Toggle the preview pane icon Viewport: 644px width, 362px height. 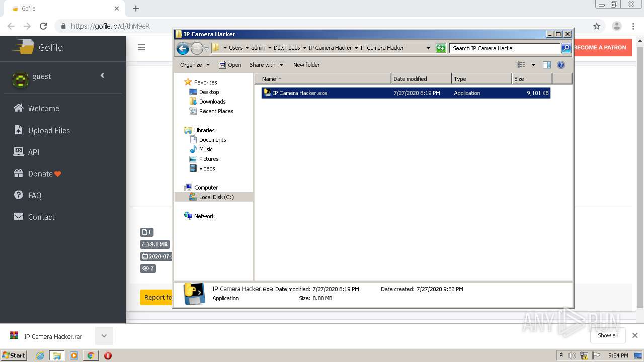[x=547, y=65]
